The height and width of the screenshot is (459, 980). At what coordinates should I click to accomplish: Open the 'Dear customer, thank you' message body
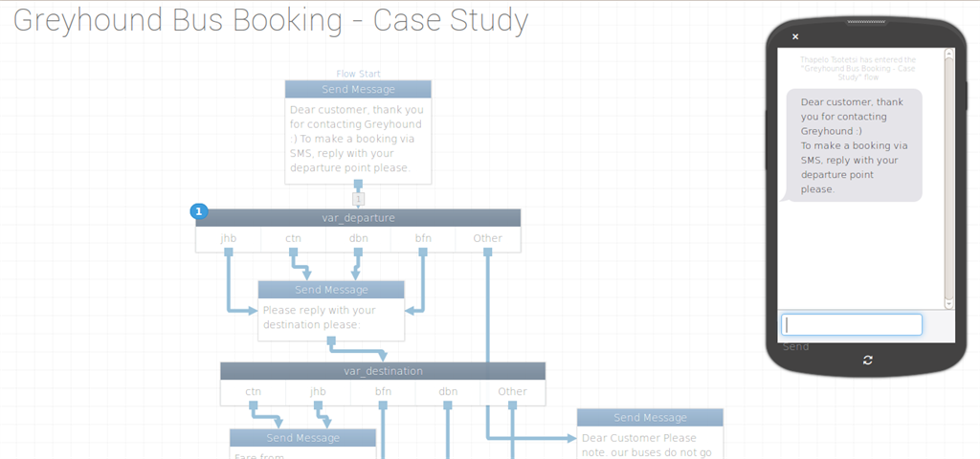(358, 139)
